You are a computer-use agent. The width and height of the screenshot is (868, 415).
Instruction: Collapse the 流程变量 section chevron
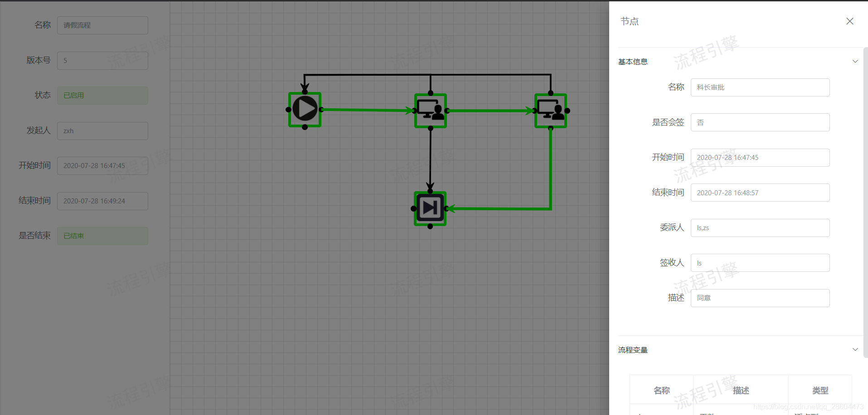(x=855, y=349)
